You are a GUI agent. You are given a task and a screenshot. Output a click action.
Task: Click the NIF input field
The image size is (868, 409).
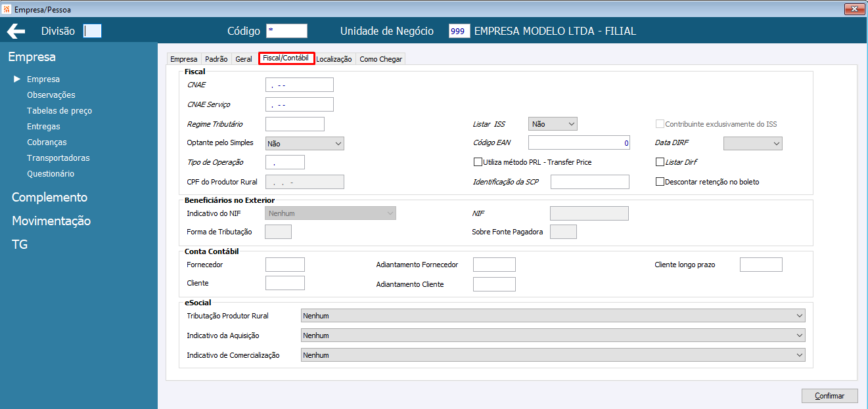point(589,213)
